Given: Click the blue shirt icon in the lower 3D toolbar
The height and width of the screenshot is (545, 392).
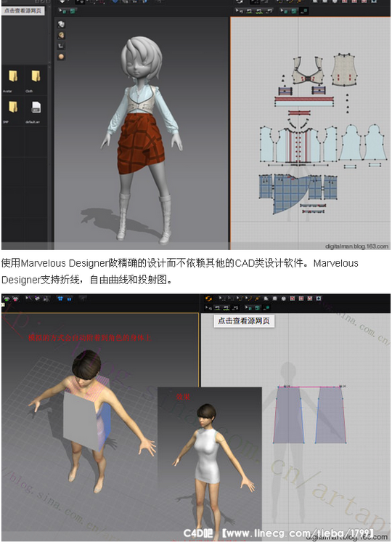Looking at the screenshot, I should tap(60, 299).
